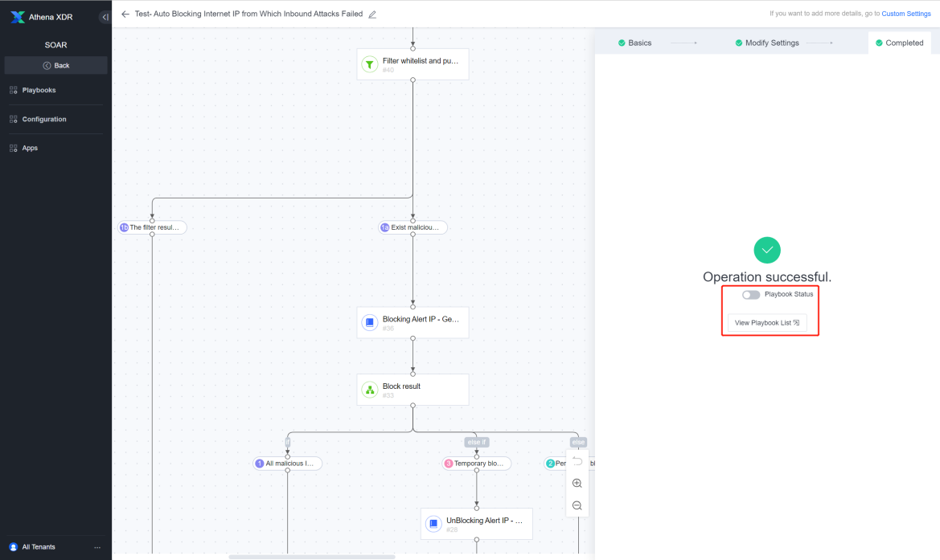940x560 pixels.
Task: Select the UnBlocking Alert IP node
Action: click(477, 524)
